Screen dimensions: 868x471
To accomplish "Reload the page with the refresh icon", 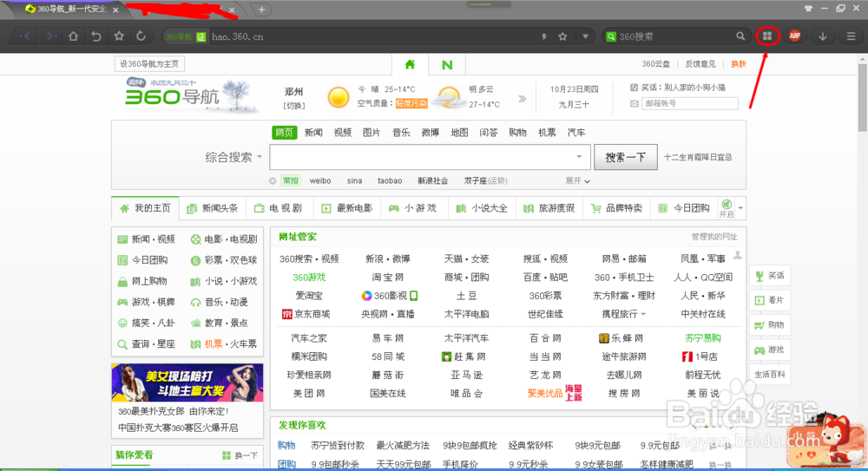I will [x=141, y=36].
